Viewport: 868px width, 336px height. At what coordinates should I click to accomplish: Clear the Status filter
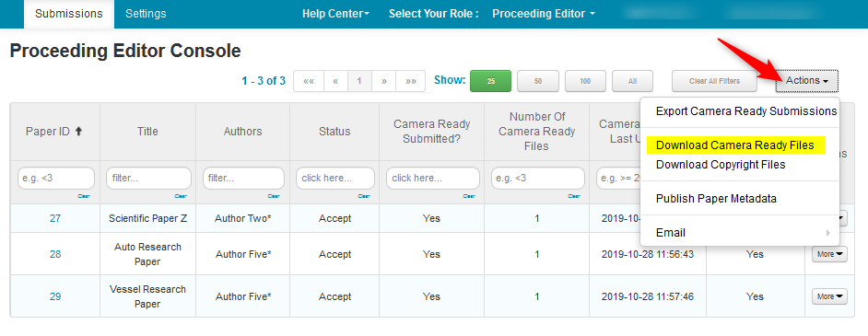(364, 196)
